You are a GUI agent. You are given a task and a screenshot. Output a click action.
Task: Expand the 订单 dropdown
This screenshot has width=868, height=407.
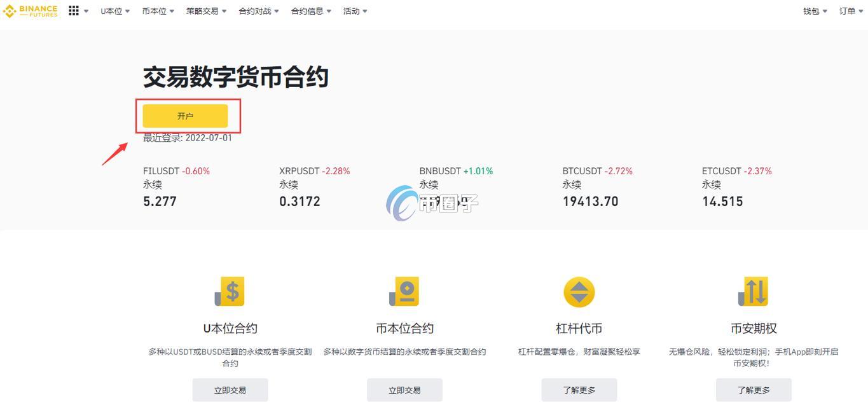coord(850,10)
